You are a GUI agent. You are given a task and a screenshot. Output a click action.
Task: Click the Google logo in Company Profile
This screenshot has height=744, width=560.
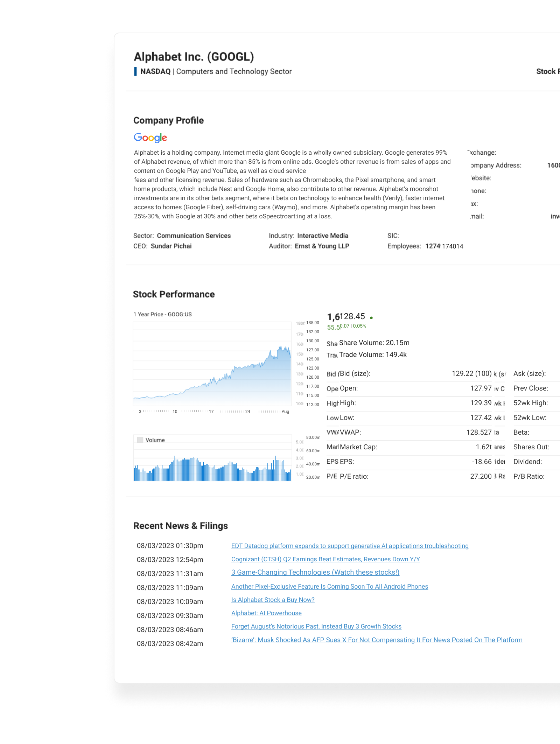tap(150, 138)
